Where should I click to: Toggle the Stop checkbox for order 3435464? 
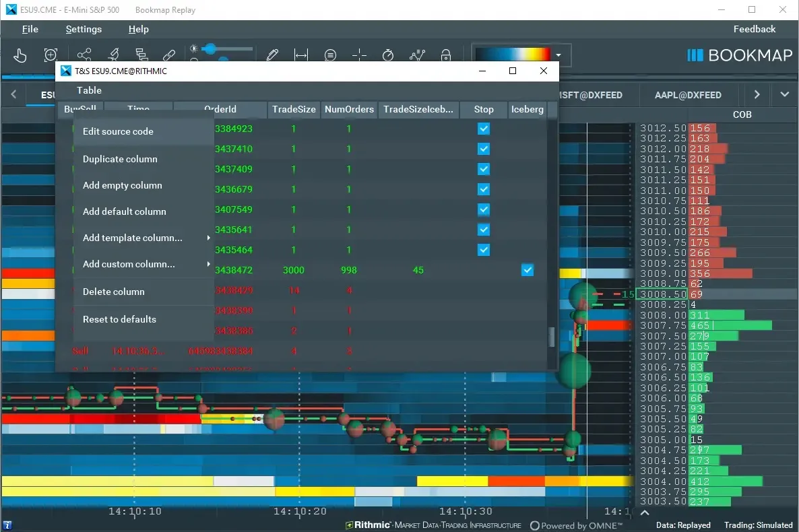pos(483,250)
